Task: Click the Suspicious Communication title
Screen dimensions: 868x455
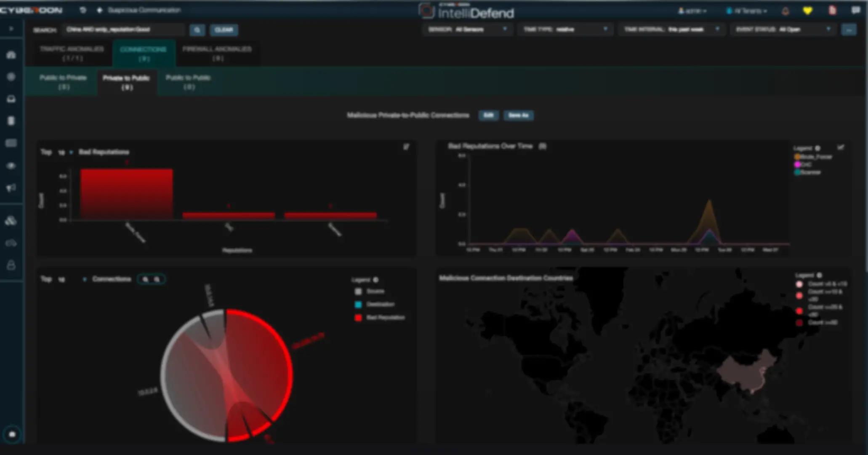Action: (144, 10)
